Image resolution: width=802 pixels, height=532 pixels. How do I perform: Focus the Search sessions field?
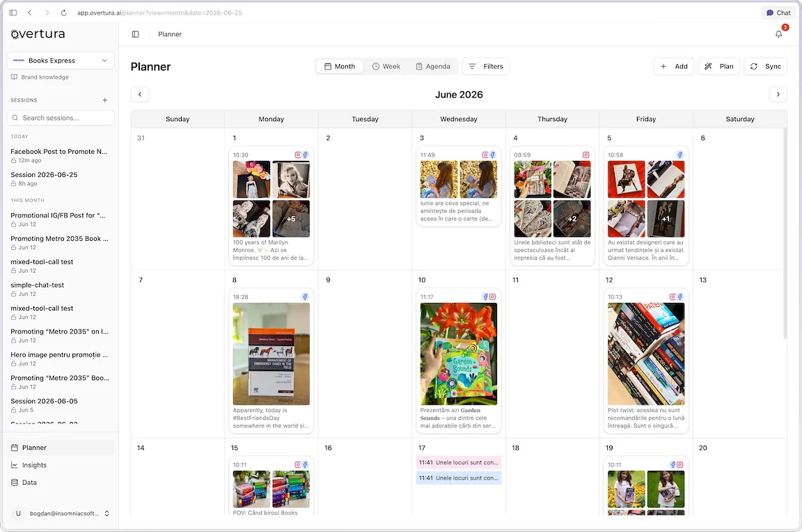click(61, 118)
